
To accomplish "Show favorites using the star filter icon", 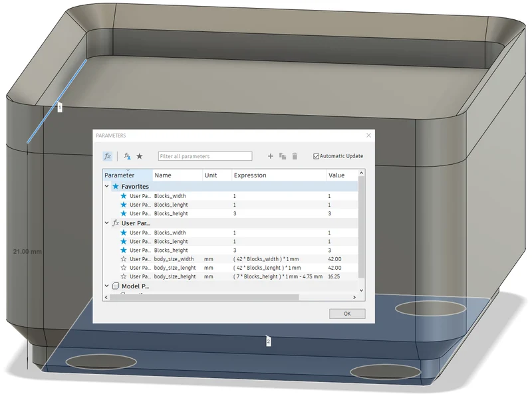I will click(140, 156).
